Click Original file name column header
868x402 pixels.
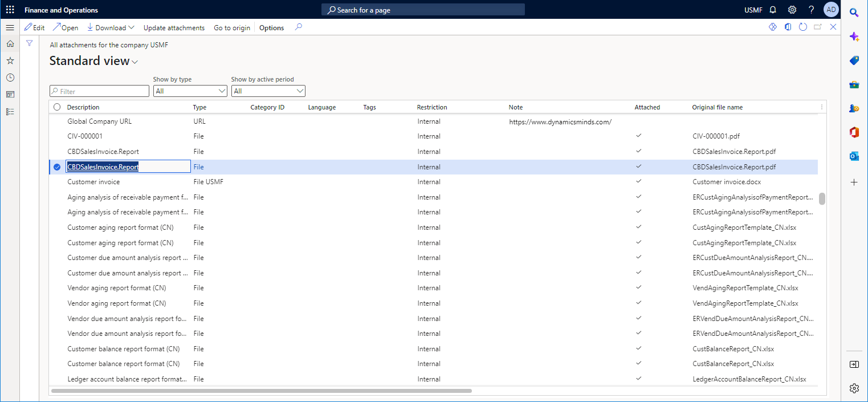pos(717,107)
